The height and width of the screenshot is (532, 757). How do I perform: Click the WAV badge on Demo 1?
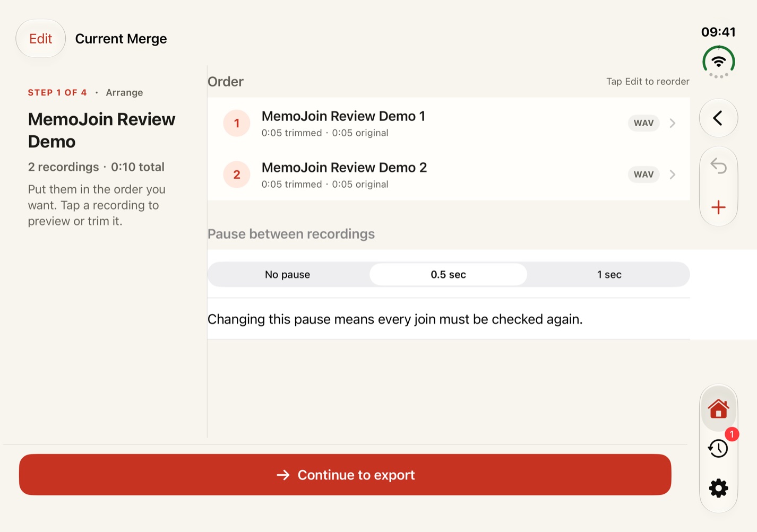pyautogui.click(x=643, y=123)
